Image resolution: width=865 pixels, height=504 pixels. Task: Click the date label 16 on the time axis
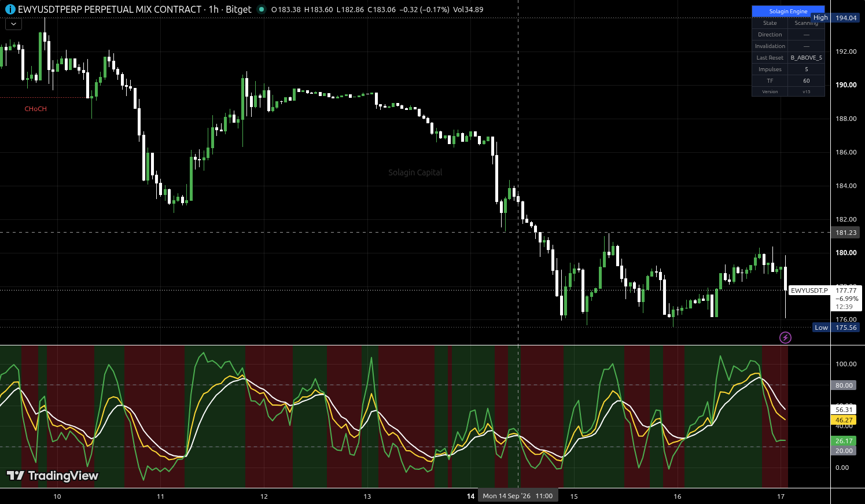[678, 496]
